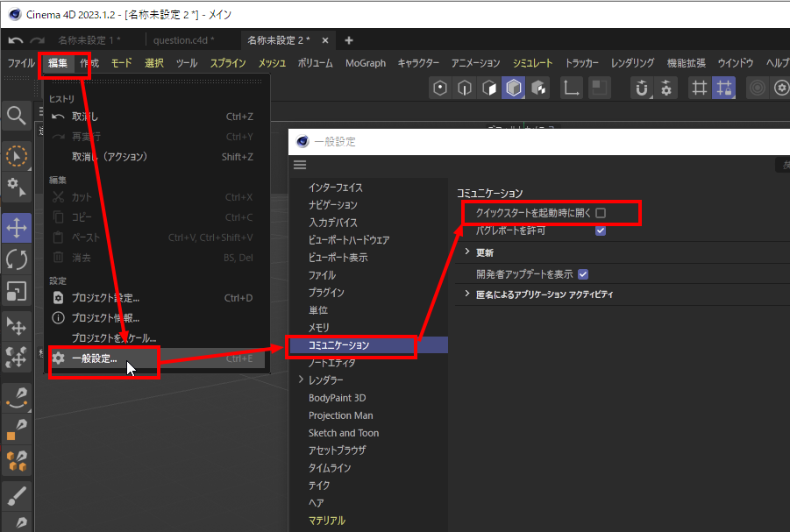Select the pen-with-orange-square tool icon
This screenshot has width=790, height=532.
[16, 429]
